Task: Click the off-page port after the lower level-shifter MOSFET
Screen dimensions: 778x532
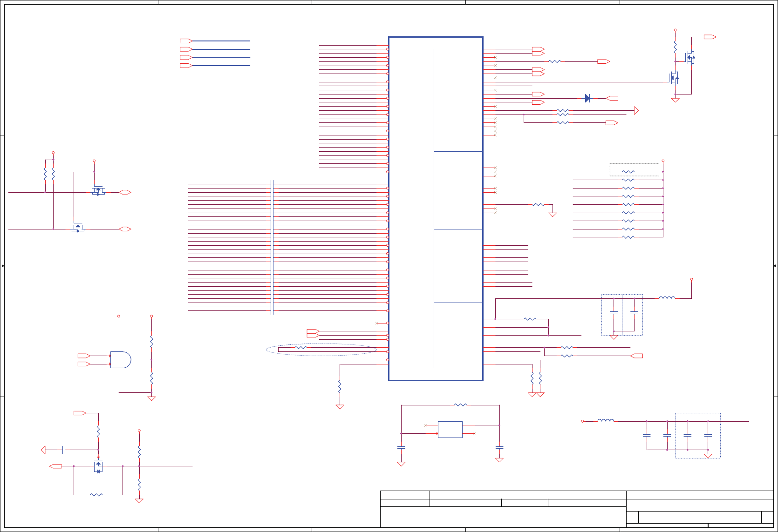Action: (x=125, y=229)
